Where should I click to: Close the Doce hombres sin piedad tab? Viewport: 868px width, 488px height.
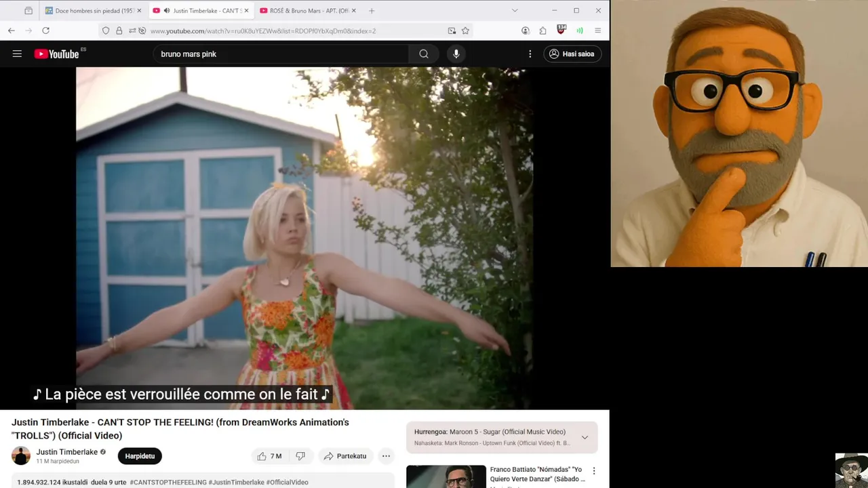pos(139,11)
